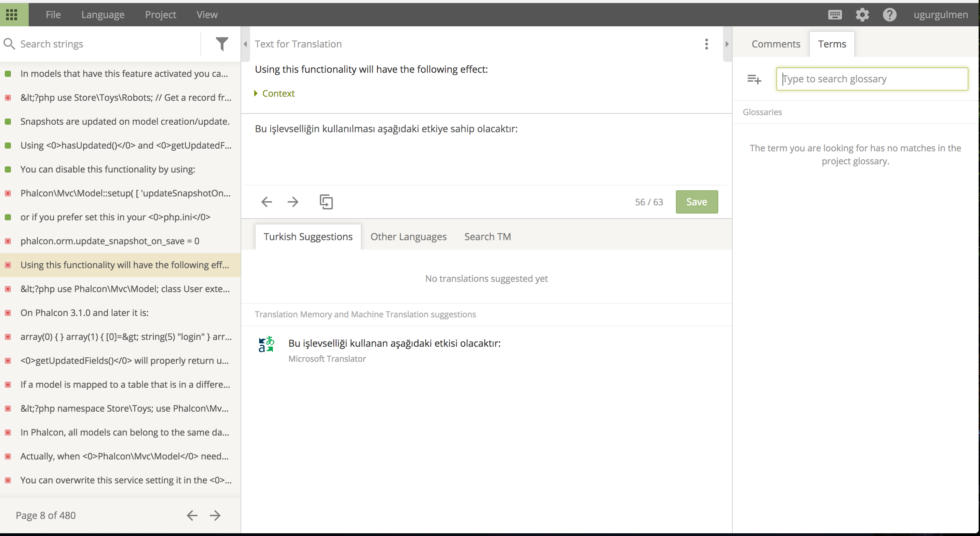Image resolution: width=980 pixels, height=536 pixels.
Task: Select the Other Languages tab
Action: tap(408, 236)
